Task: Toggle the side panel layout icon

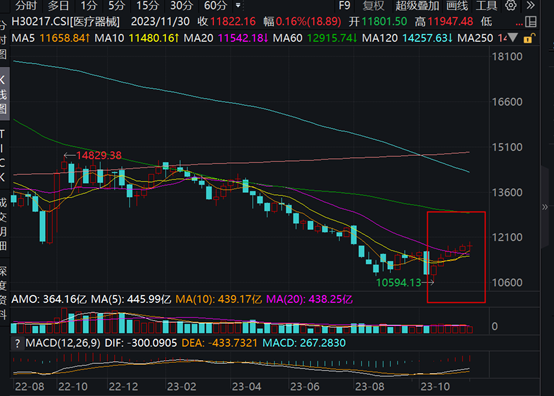Action: (531, 22)
